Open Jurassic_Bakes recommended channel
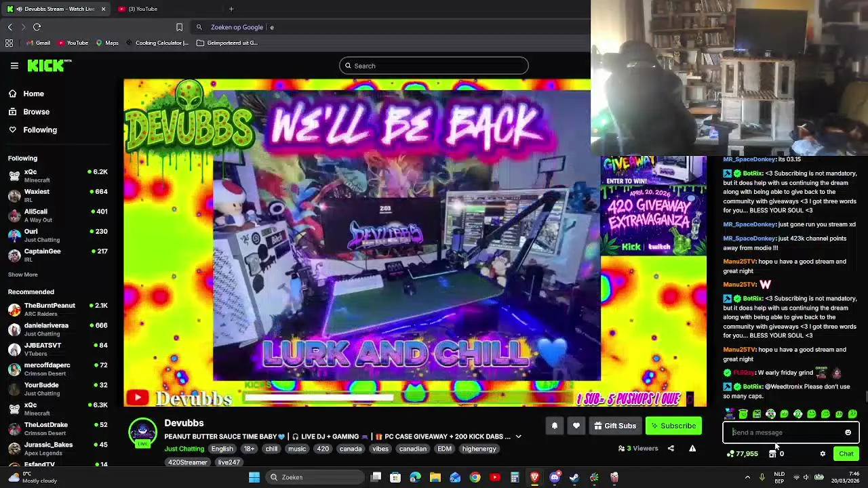This screenshot has width=868, height=488. [x=58, y=449]
